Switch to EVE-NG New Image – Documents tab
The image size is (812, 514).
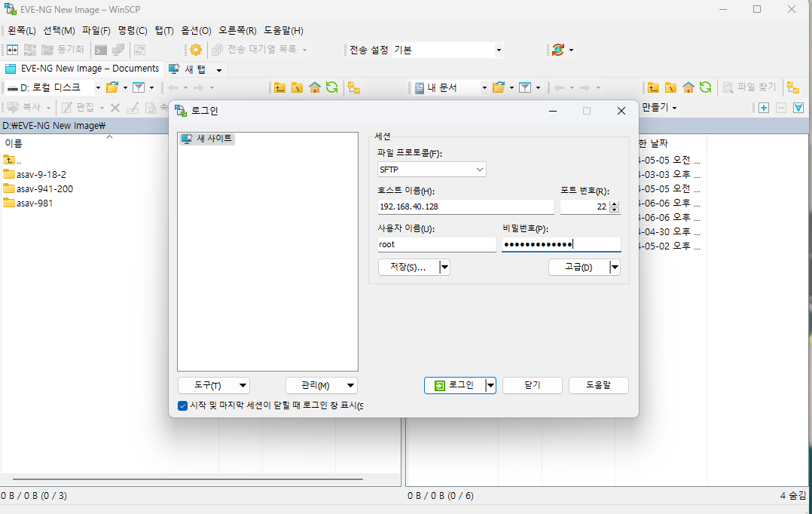(83, 69)
